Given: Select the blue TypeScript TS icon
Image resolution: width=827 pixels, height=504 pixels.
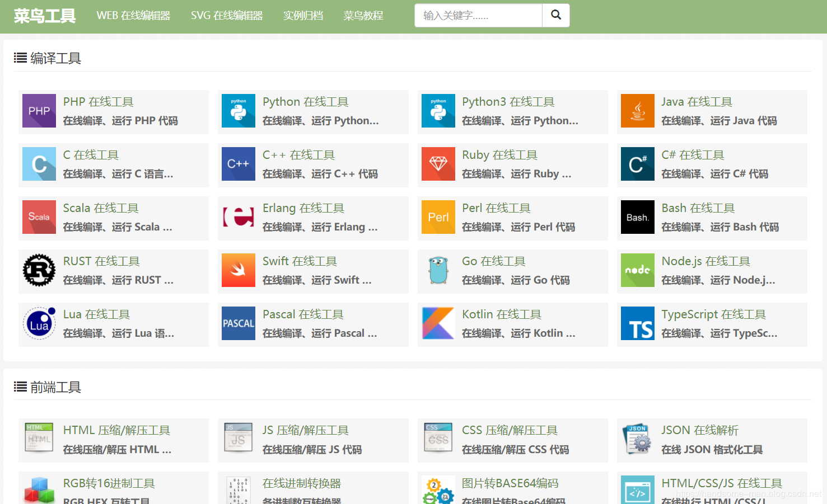Looking at the screenshot, I should coord(638,323).
